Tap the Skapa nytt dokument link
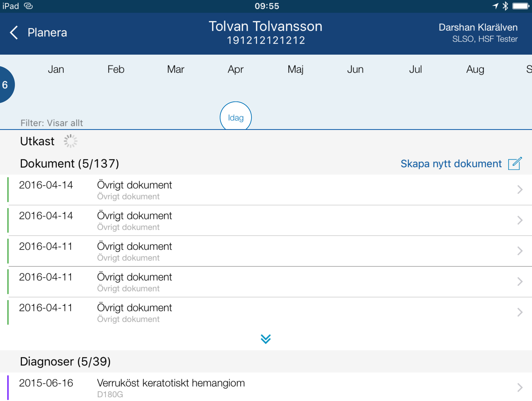The width and height of the screenshot is (532, 401). coord(451,164)
